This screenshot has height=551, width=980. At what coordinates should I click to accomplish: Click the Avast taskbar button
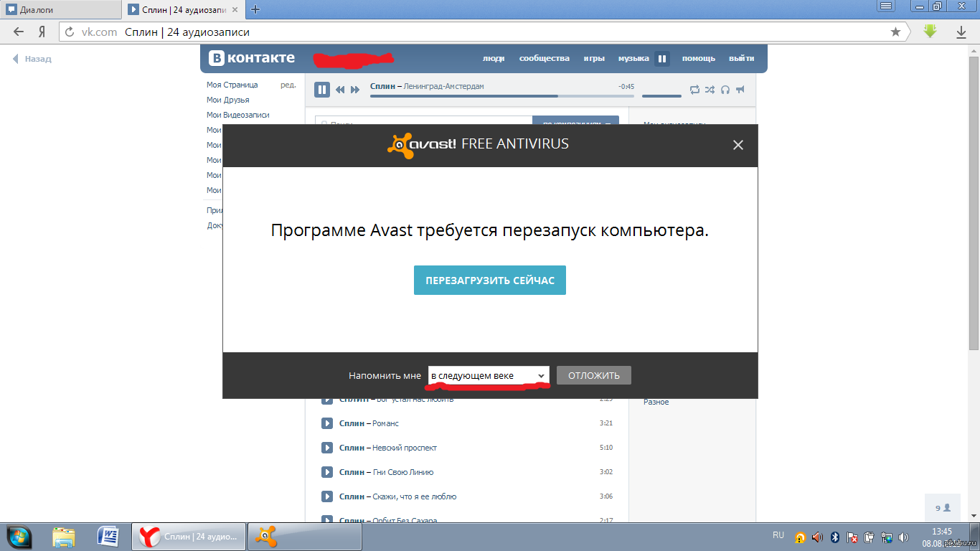[304, 537]
